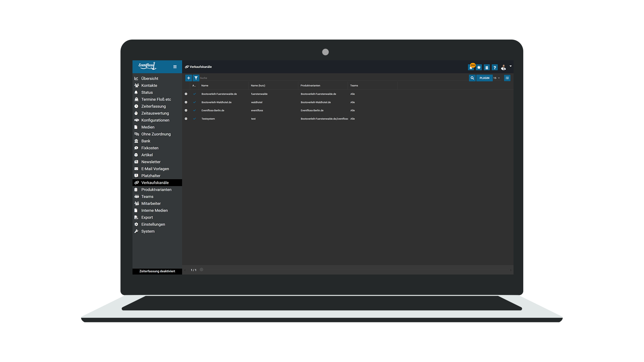
Task: Open the filter funnel icon
Action: pos(196,78)
